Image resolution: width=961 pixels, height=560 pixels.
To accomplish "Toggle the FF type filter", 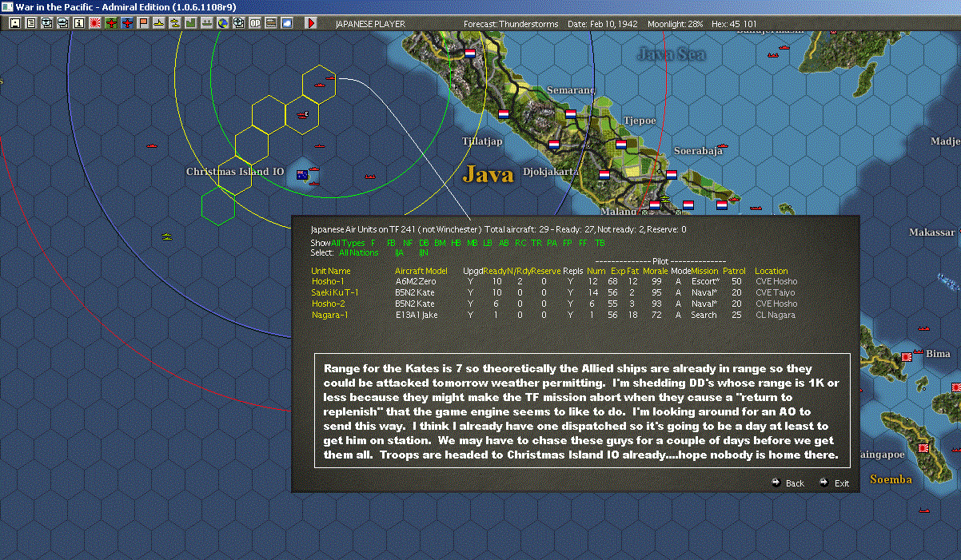I will pyautogui.click(x=583, y=243).
